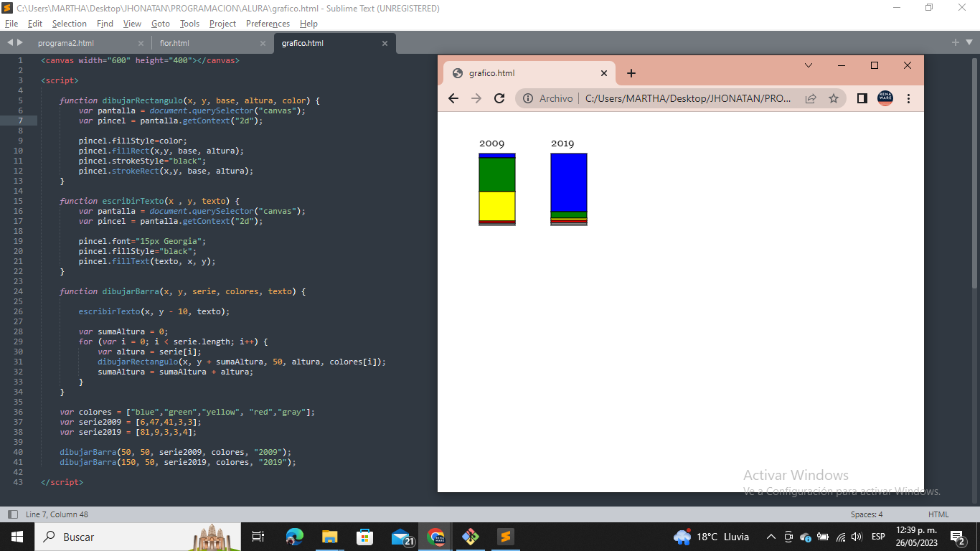Go to previous tab with left arrow
The width and height of the screenshot is (980, 551).
point(9,43)
